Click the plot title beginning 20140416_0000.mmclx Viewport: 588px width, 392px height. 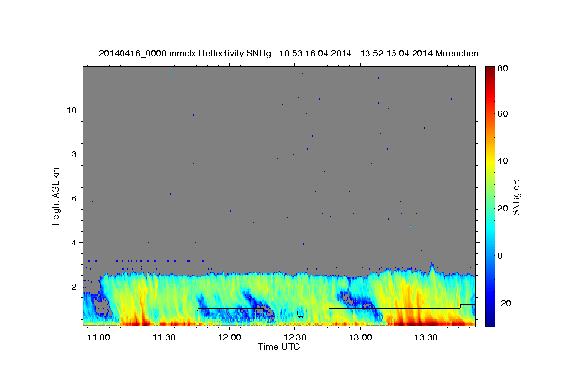tap(289, 53)
